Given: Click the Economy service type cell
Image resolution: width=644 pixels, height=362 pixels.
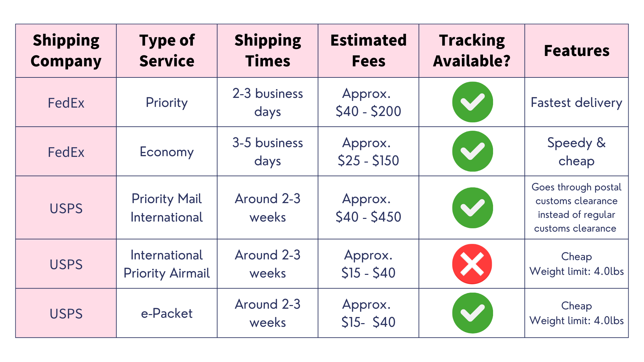Looking at the screenshot, I should tap(167, 152).
